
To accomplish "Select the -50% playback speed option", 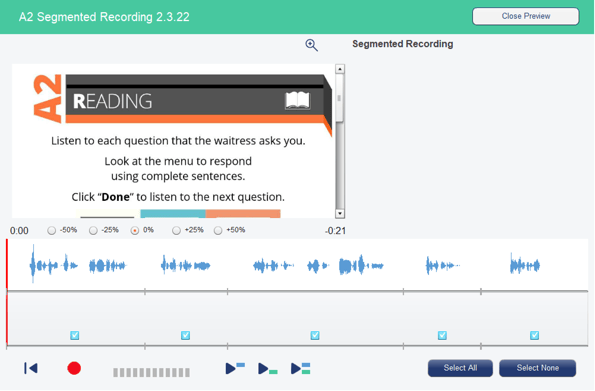I will coord(52,230).
